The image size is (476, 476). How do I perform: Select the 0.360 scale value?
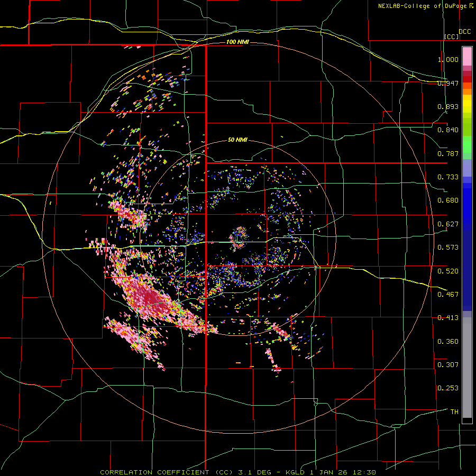[x=448, y=342]
